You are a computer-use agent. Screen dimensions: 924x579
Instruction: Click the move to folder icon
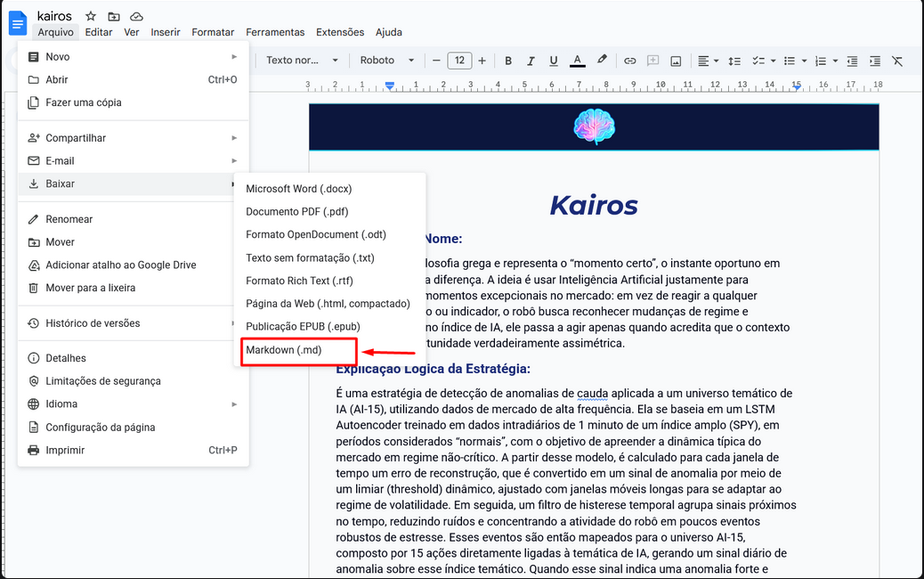click(x=113, y=16)
